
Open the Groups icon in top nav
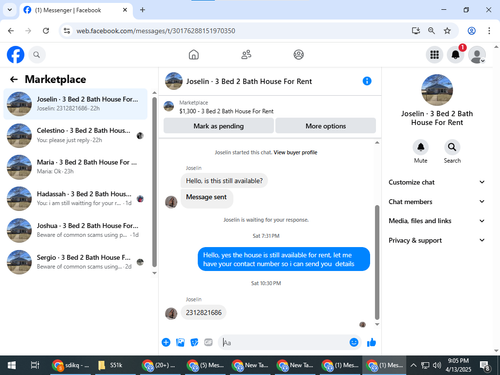[298, 55]
